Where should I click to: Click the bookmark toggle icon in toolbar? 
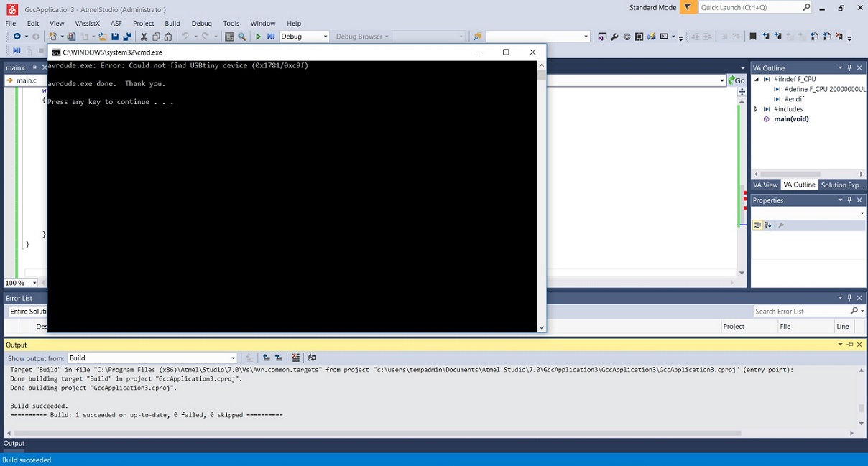(x=752, y=37)
